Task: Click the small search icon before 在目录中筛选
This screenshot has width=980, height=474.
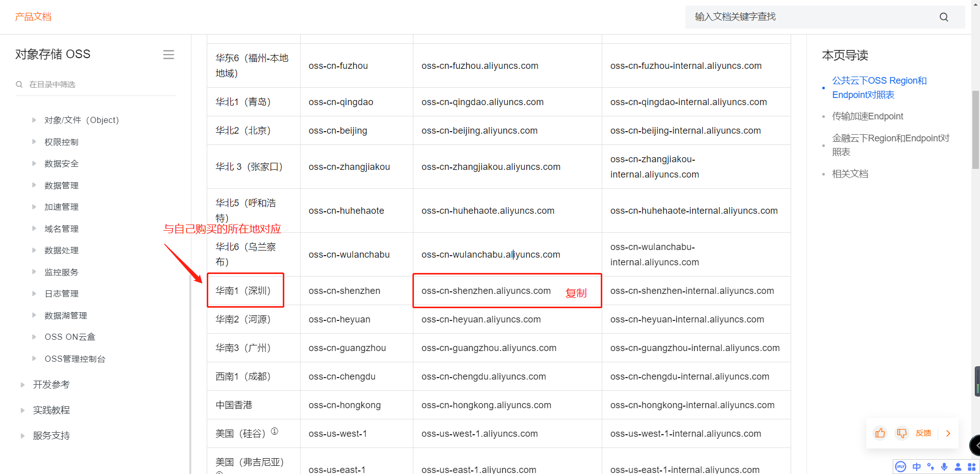Action: coord(19,84)
